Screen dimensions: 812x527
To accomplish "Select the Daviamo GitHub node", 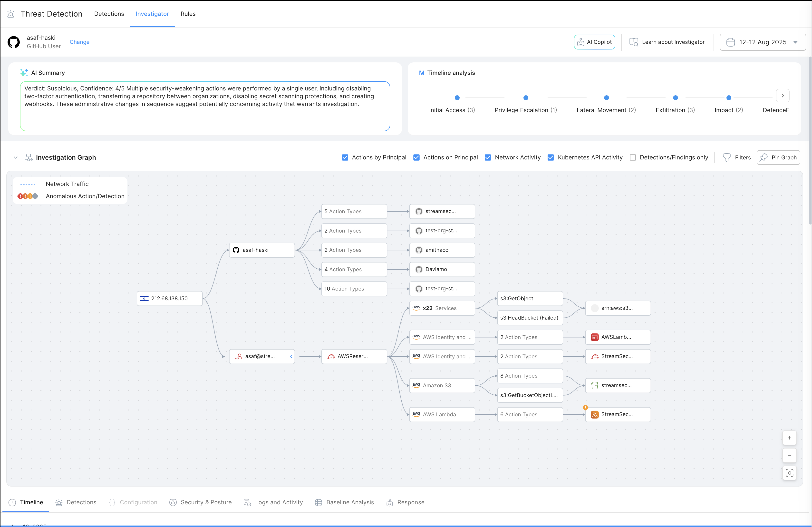I will (442, 269).
